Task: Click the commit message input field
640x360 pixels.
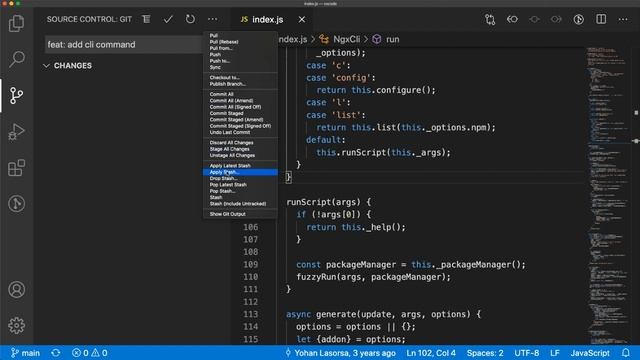Action: 124,44
